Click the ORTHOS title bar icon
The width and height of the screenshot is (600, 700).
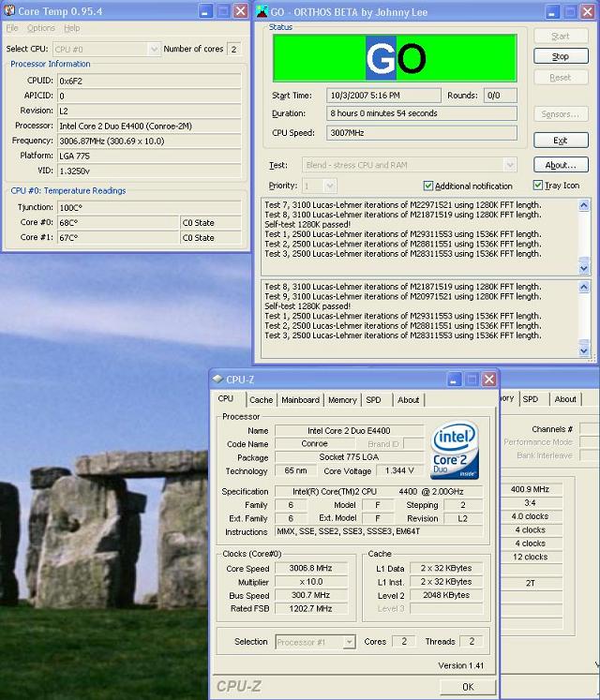point(262,11)
